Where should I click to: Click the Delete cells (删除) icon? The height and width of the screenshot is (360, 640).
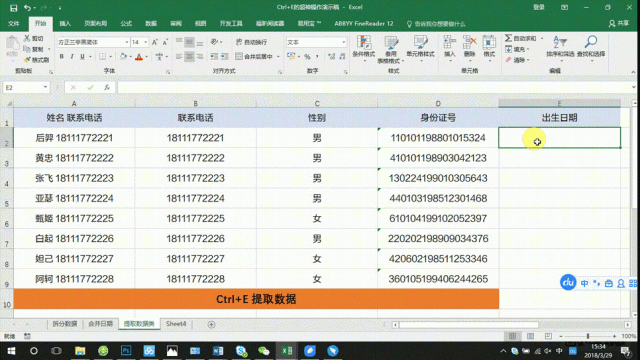click(x=469, y=42)
